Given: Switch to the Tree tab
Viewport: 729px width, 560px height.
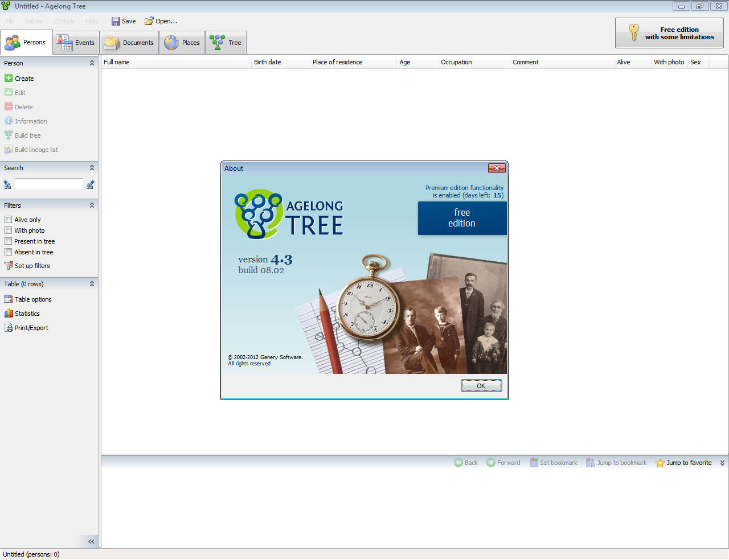Looking at the screenshot, I should 226,43.
